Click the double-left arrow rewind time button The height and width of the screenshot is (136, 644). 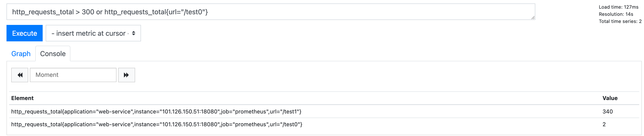[x=20, y=75]
